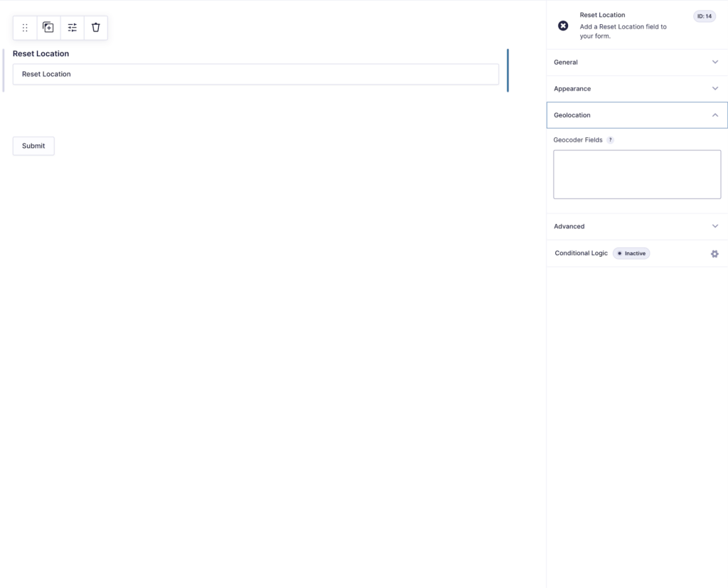Close the field settings panel with the X icon
This screenshot has width=728, height=588.
pyautogui.click(x=563, y=26)
